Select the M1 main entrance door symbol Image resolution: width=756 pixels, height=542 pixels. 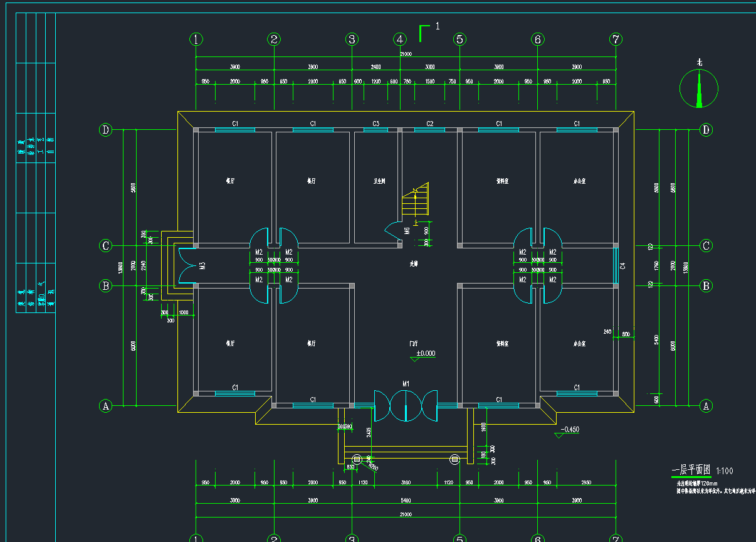click(406, 405)
